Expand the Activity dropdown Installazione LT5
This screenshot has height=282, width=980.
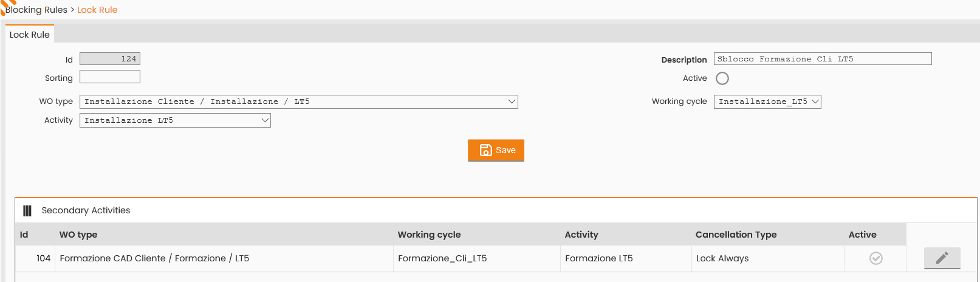(175, 120)
